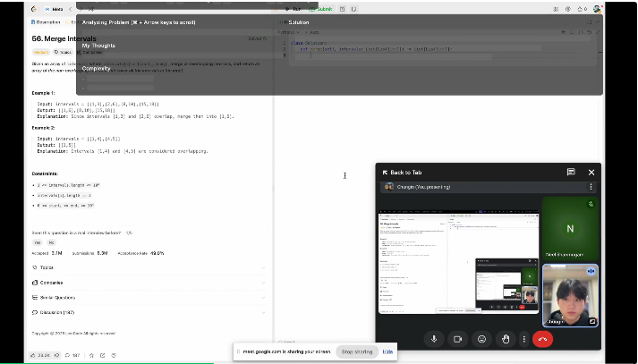
Task: Turn off camera in Meet controls
Action: pos(458,339)
